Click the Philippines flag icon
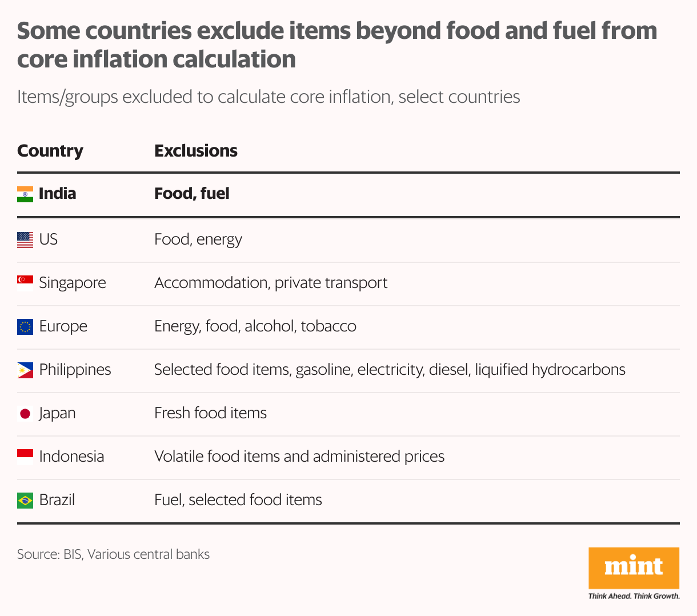The width and height of the screenshot is (697, 616). (x=25, y=370)
